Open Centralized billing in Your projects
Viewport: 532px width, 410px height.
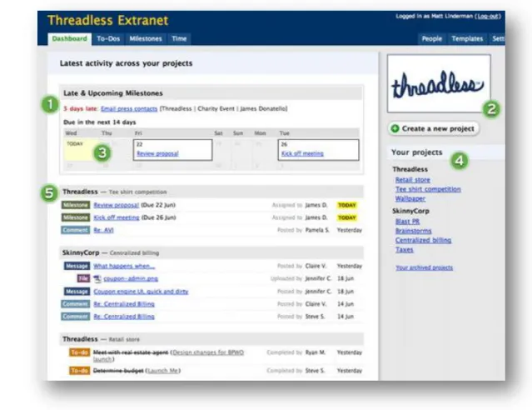coord(423,240)
